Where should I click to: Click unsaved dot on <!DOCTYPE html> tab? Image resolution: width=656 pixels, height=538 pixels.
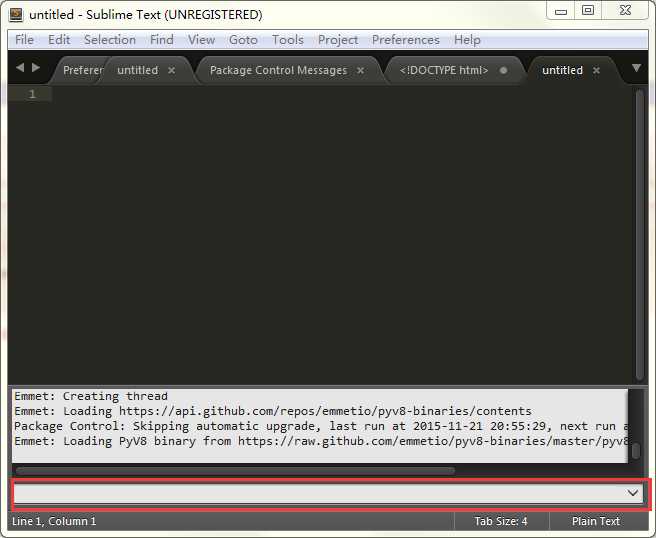click(x=504, y=70)
